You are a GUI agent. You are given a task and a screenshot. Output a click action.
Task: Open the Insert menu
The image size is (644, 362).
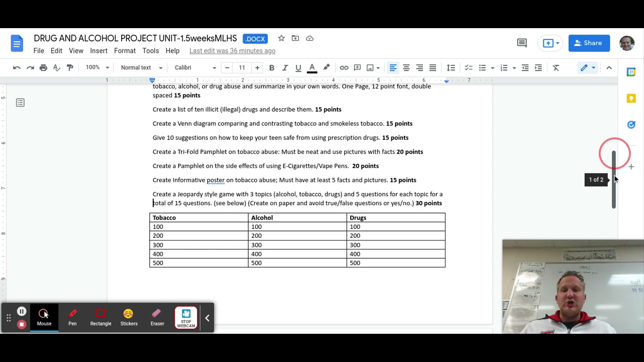[99, 51]
